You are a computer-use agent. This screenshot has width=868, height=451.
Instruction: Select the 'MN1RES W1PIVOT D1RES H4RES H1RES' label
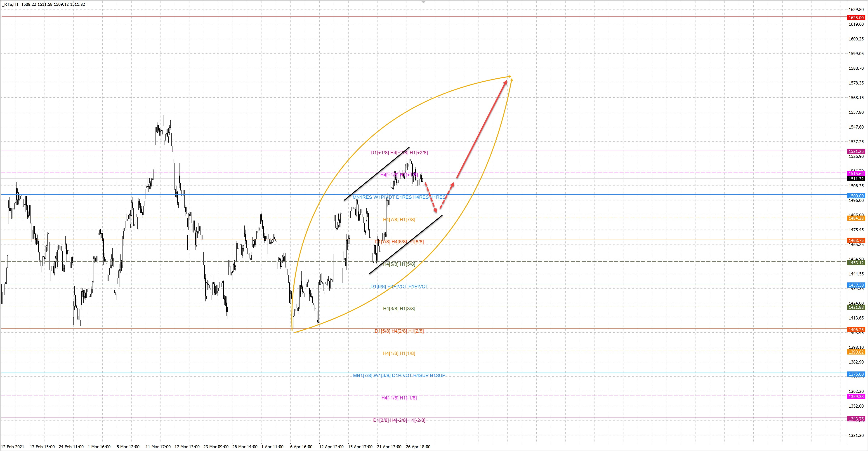pos(399,197)
